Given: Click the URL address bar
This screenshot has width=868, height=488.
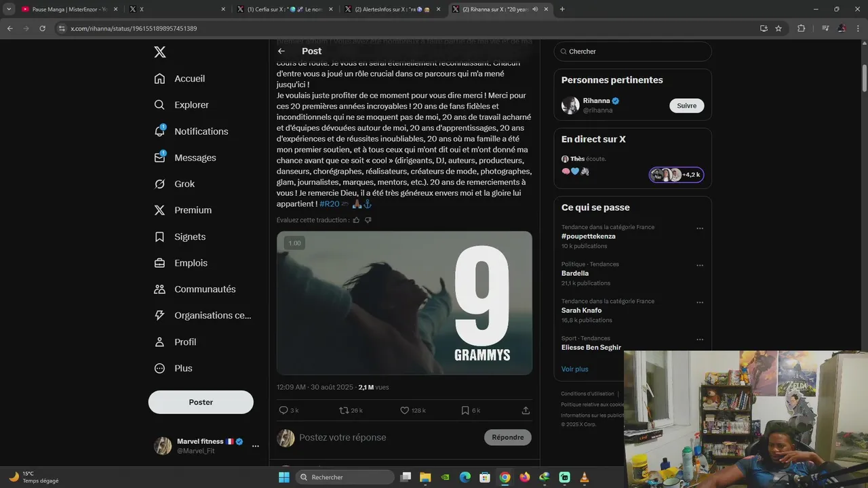Looking at the screenshot, I should [x=407, y=28].
